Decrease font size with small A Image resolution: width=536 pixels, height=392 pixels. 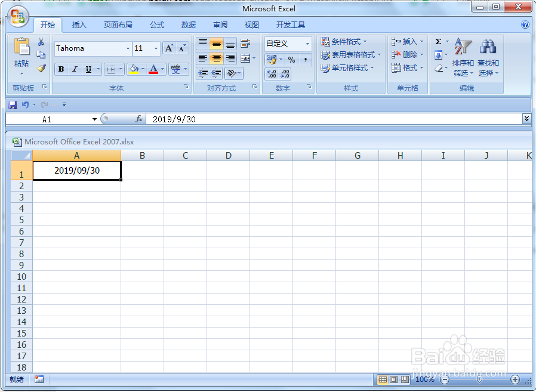(x=182, y=48)
